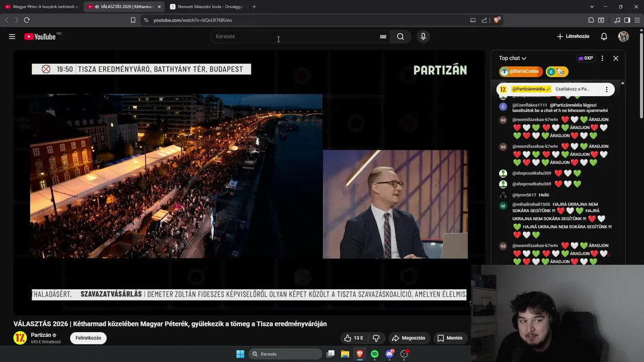
Task: Open the YouTube hamburger guide menu
Action: [x=12, y=36]
